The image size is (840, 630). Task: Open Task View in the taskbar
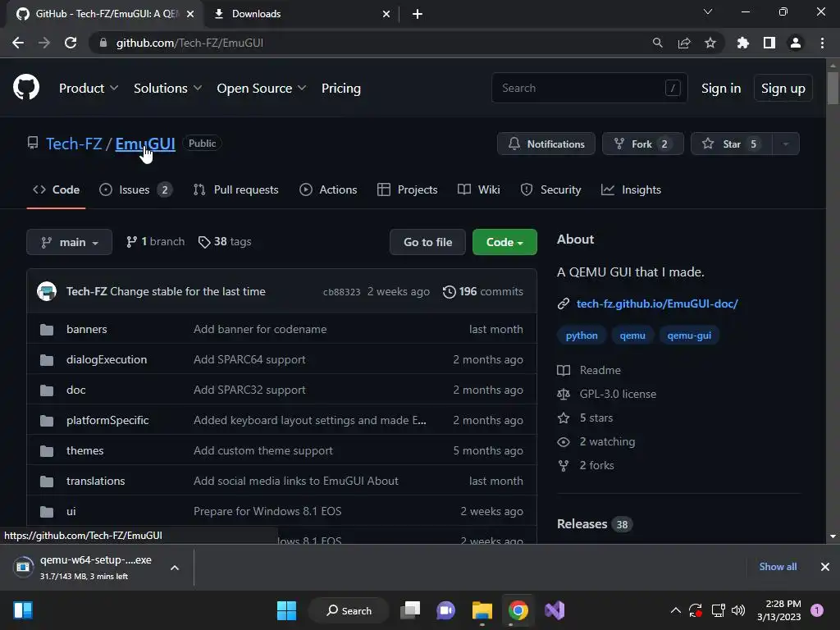[410, 610]
